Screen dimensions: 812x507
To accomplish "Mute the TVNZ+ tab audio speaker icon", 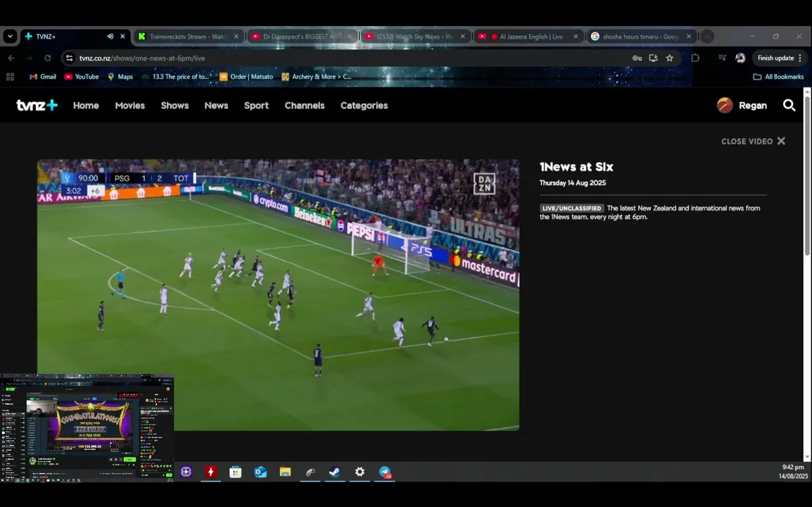I will [x=110, y=37].
